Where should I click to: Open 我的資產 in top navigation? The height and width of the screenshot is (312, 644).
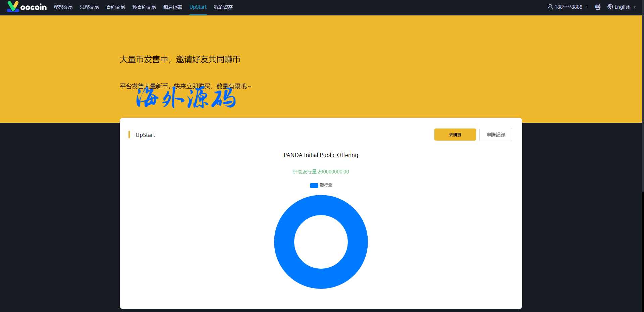point(223,7)
